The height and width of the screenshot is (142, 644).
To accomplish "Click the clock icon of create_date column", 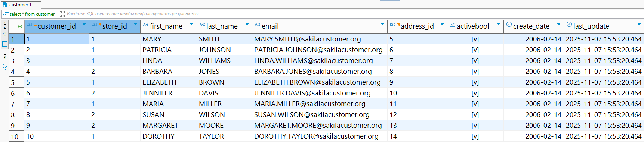I will [x=509, y=24].
